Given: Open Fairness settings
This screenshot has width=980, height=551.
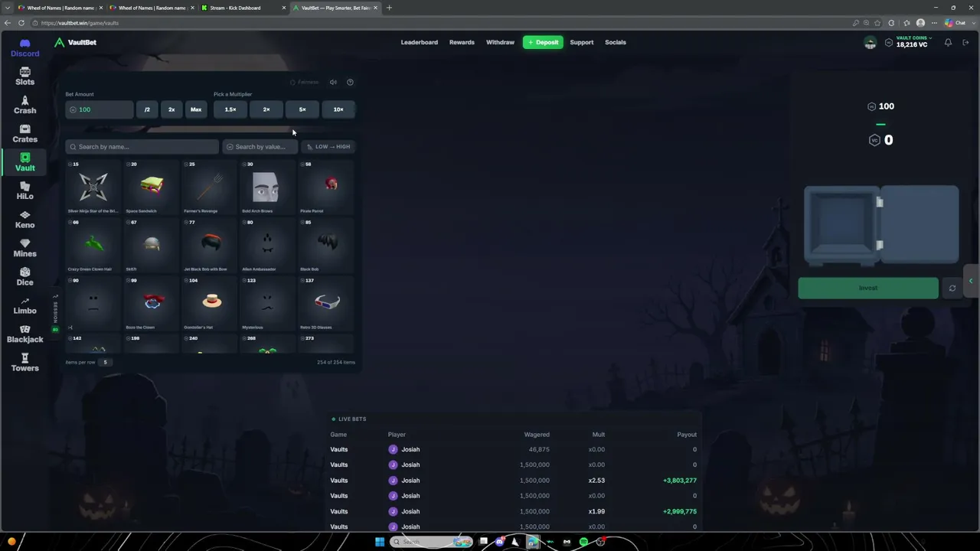Looking at the screenshot, I should coord(305,82).
